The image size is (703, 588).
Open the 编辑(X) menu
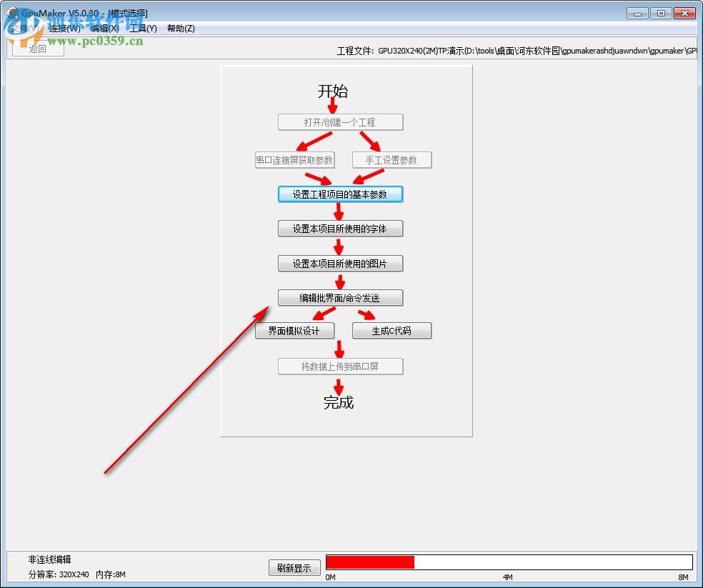[x=104, y=28]
